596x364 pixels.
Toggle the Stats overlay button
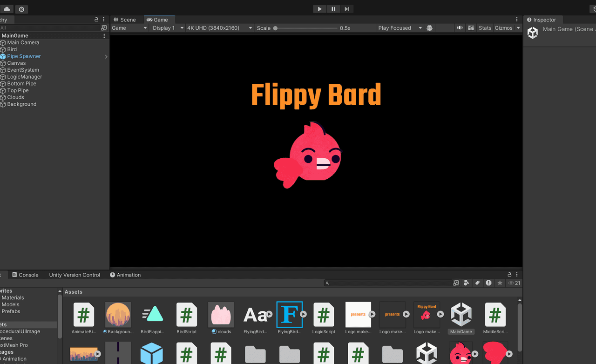[485, 28]
